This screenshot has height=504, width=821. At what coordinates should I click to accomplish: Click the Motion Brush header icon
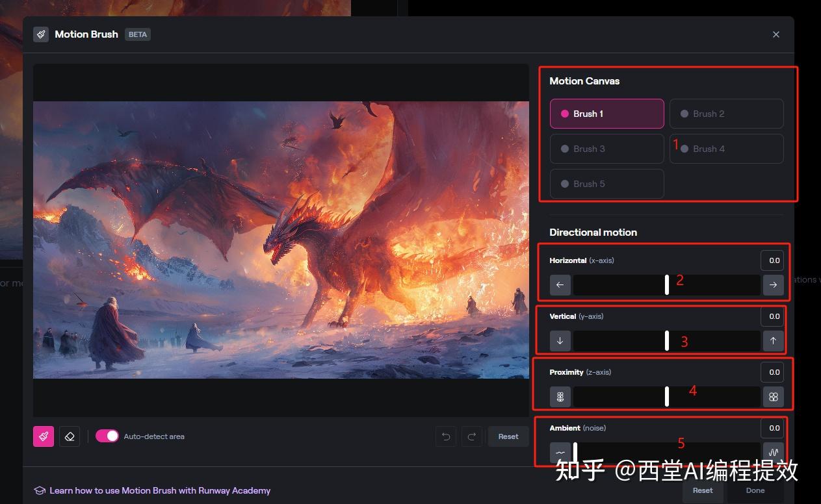click(41, 34)
